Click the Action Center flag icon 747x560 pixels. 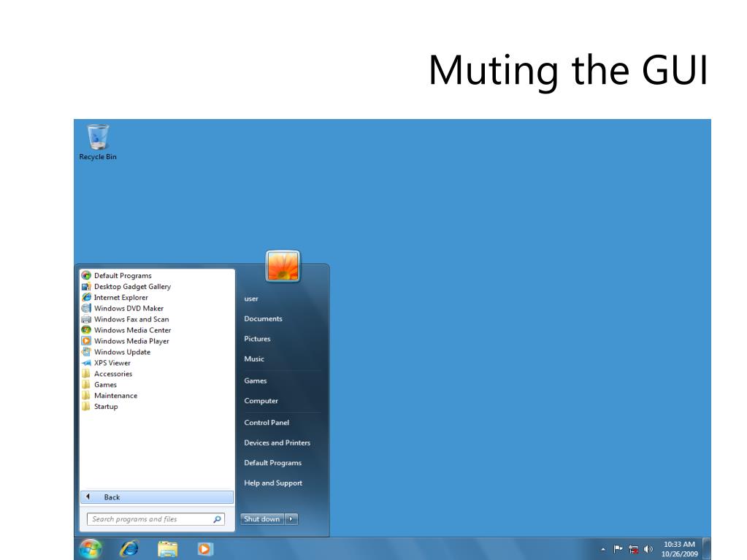(x=618, y=549)
